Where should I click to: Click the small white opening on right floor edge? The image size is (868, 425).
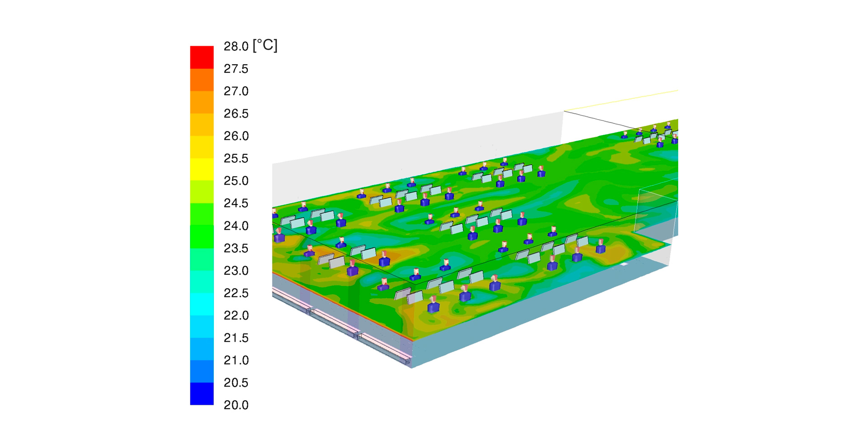[x=624, y=264]
